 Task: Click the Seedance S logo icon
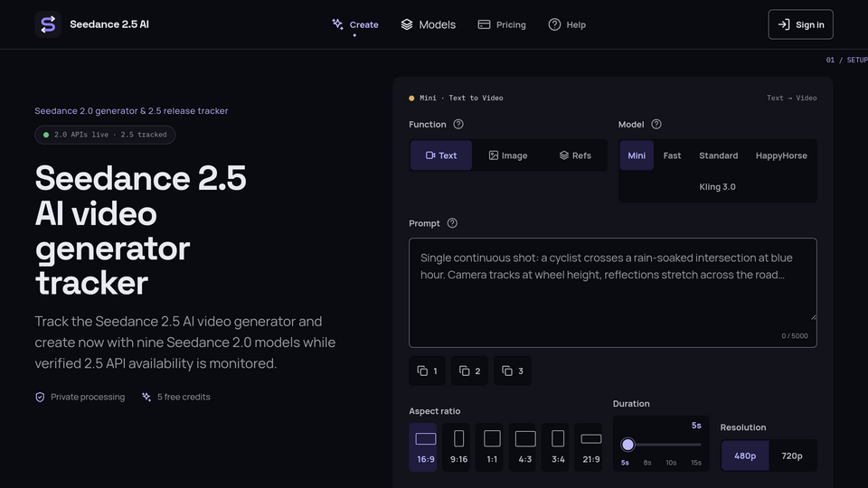(x=48, y=24)
